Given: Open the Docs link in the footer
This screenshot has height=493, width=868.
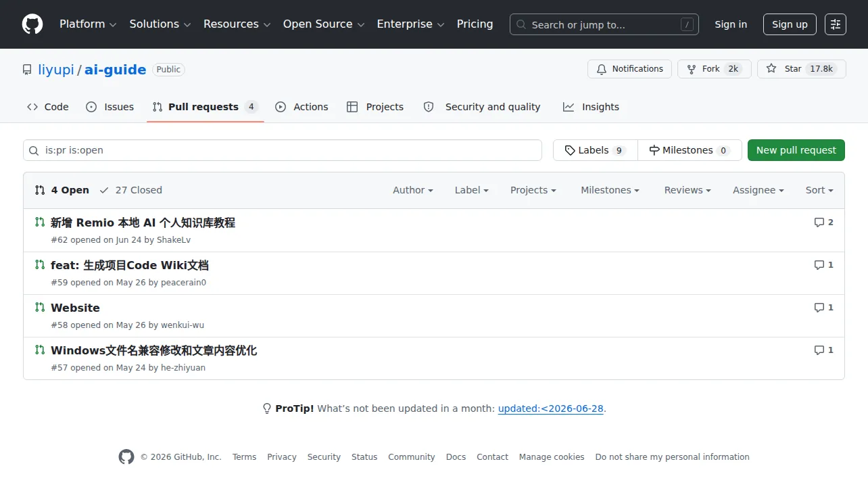Looking at the screenshot, I should point(456,457).
